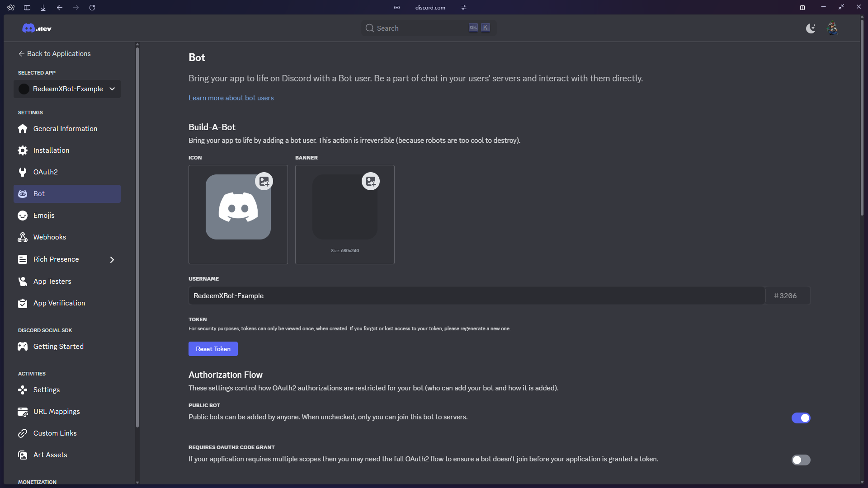Click the Activities Settings icon

(x=23, y=390)
